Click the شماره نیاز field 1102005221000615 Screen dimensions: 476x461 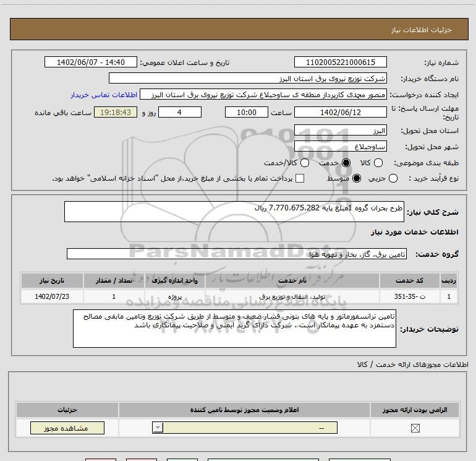coord(340,62)
